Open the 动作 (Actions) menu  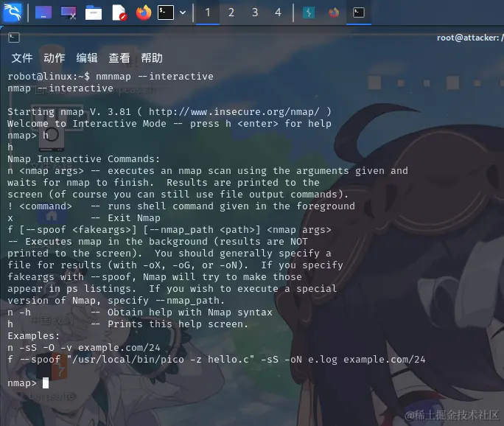pyautogui.click(x=55, y=58)
